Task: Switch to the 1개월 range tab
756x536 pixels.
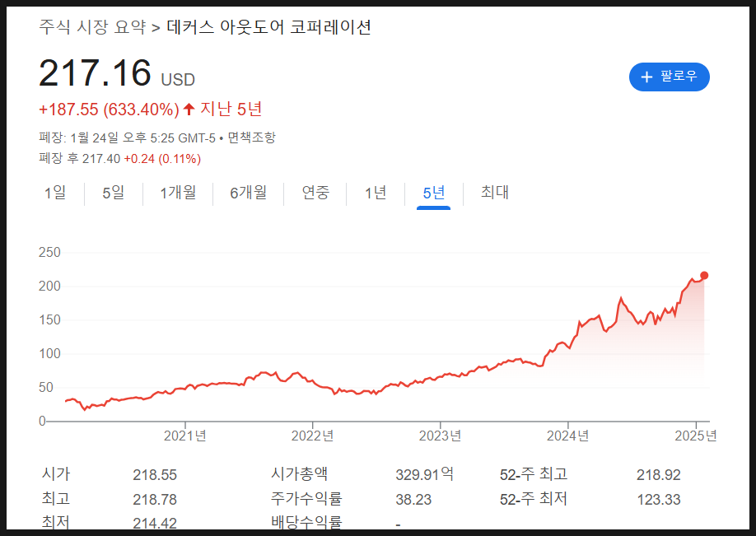Action: pyautogui.click(x=178, y=193)
